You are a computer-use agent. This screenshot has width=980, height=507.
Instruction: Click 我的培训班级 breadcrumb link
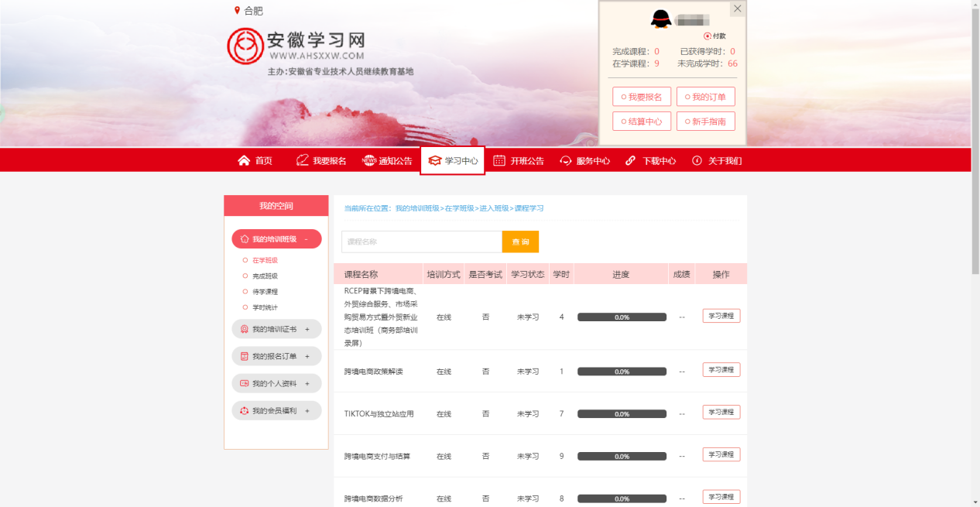[x=417, y=208]
